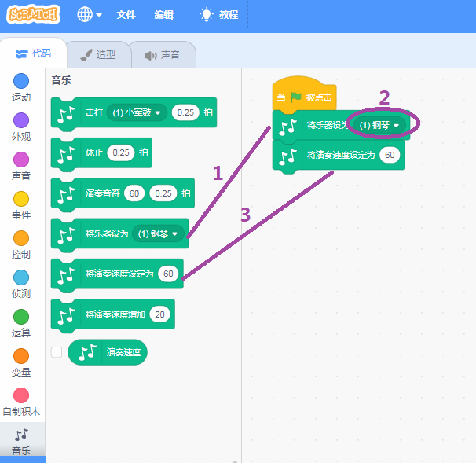Switch to the 声音 sounds tab
The height and width of the screenshot is (463, 476).
162,55
